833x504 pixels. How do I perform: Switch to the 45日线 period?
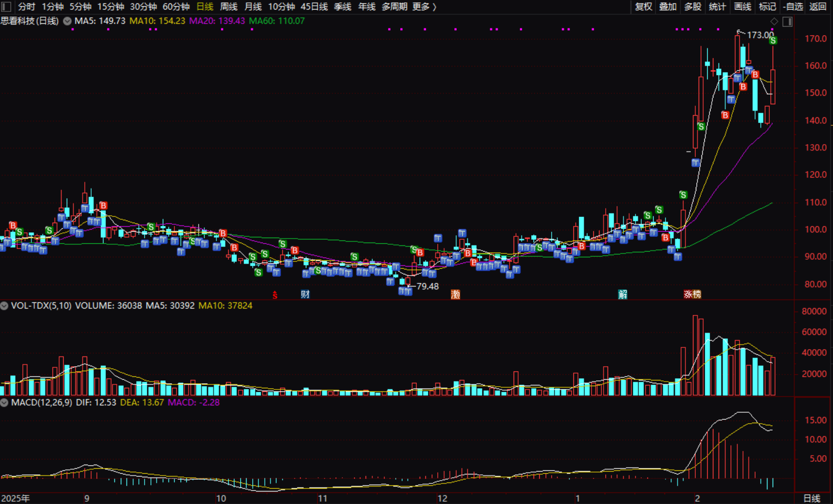(x=314, y=7)
